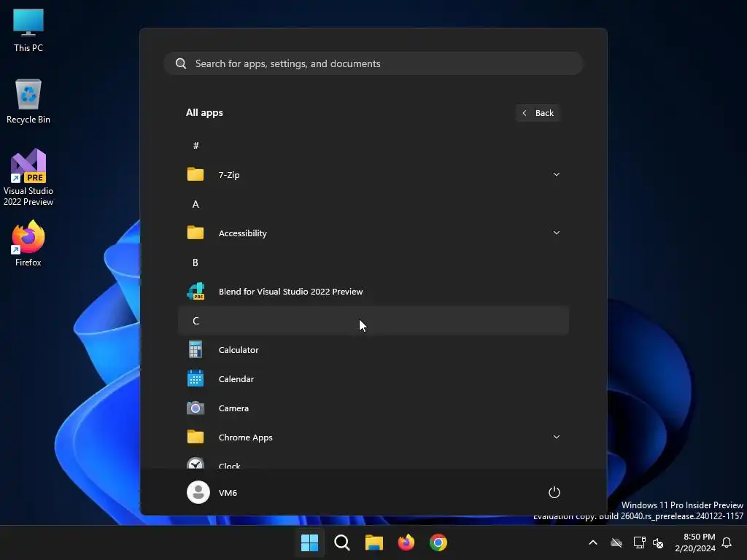Expand the Chrome Apps chevron

click(556, 437)
